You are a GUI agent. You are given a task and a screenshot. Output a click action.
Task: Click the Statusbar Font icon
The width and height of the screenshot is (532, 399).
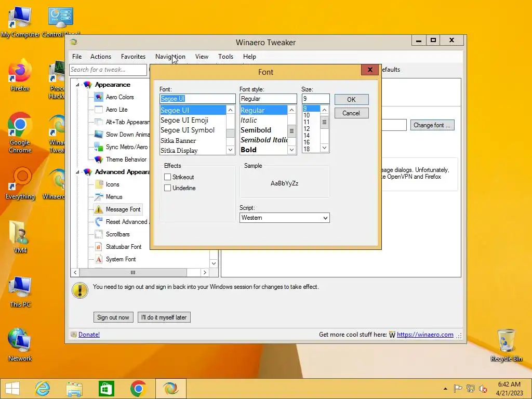point(98,247)
